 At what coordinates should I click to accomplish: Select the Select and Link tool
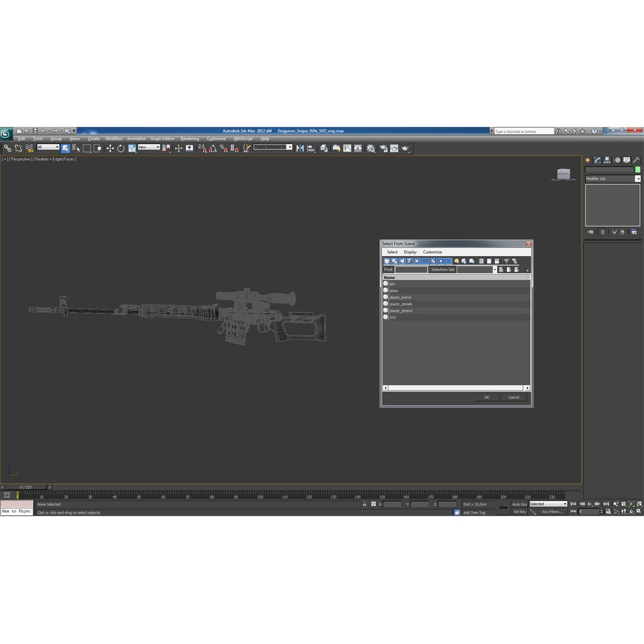point(7,148)
